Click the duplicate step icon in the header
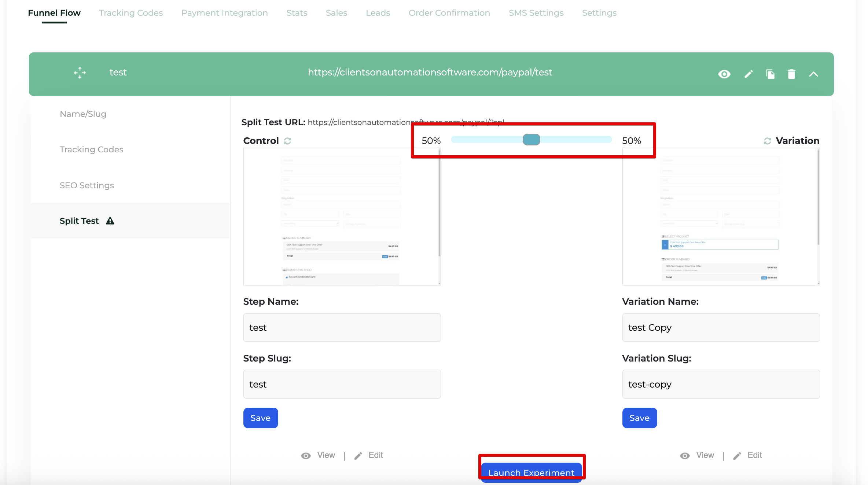868x485 pixels. (770, 74)
